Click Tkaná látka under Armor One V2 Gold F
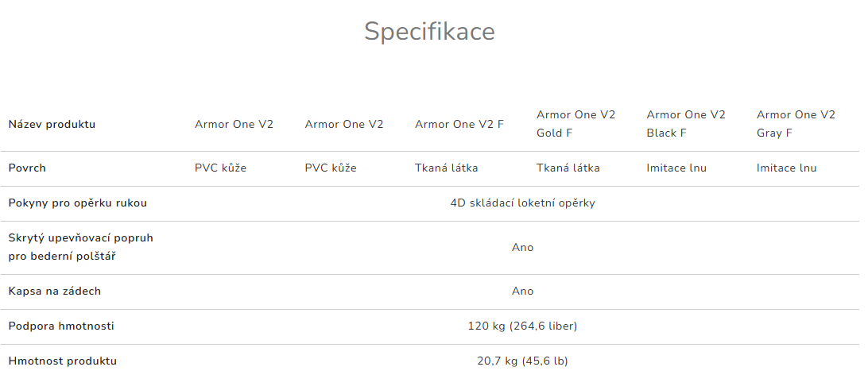Screen dimensions: 868x386 568,168
